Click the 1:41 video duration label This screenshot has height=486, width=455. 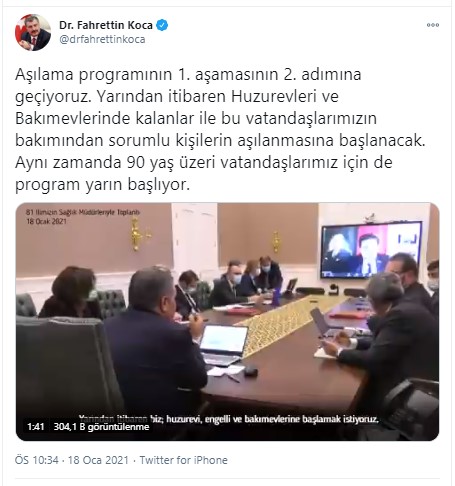click(x=36, y=427)
